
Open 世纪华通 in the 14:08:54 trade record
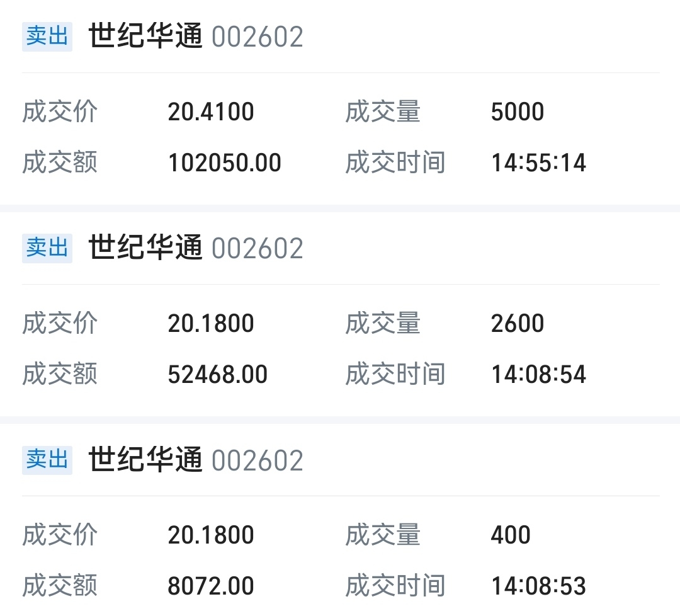coord(145,248)
